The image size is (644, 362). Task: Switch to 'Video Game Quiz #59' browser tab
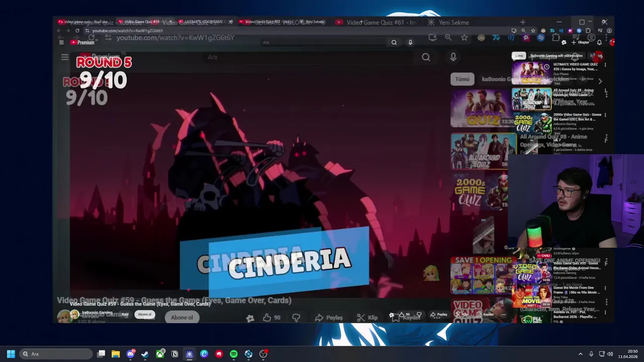(146, 22)
